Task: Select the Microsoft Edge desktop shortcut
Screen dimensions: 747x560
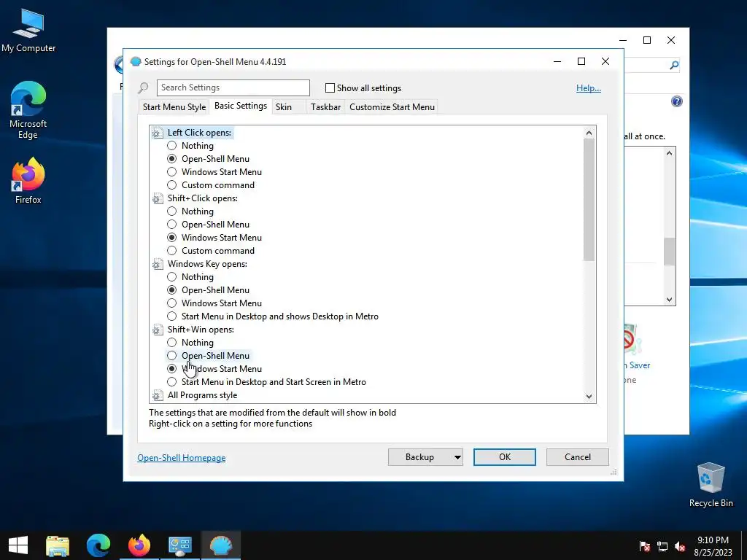Action: (x=28, y=111)
